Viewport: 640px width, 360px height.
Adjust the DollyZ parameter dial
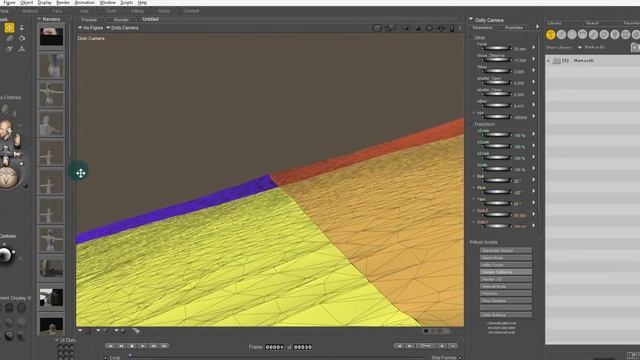[x=496, y=214]
